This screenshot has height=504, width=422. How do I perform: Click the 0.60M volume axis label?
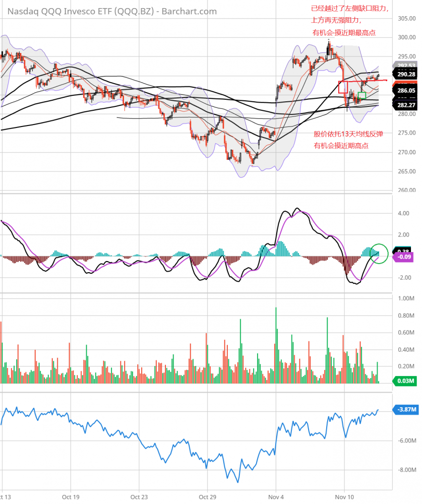[x=406, y=333]
